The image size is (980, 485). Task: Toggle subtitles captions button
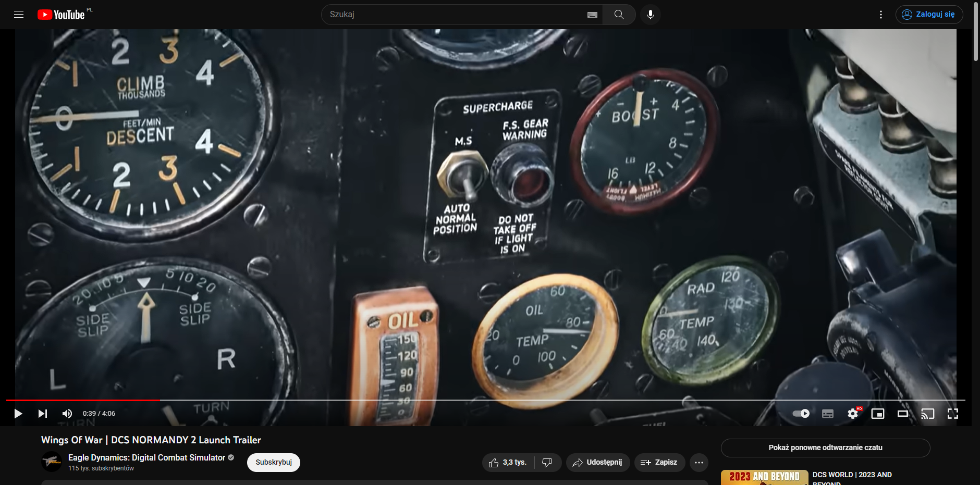828,414
